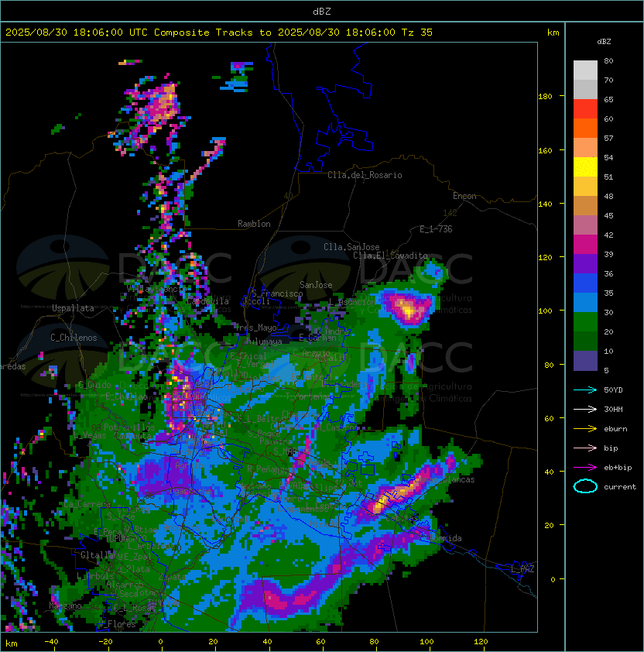This screenshot has height=652, width=644.
Task: Click the 'Clla.del_Rosario' place label
Action: [365, 175]
